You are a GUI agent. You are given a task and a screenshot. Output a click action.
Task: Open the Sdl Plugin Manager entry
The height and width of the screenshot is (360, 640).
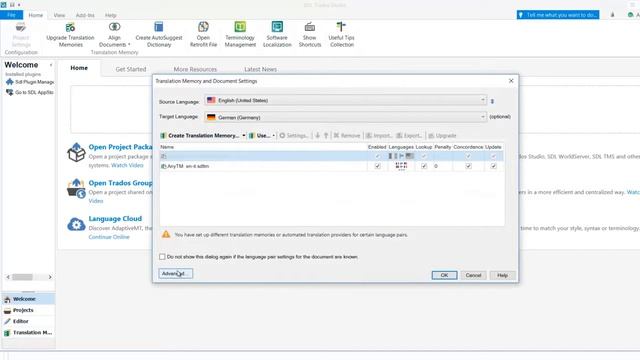(x=30, y=82)
